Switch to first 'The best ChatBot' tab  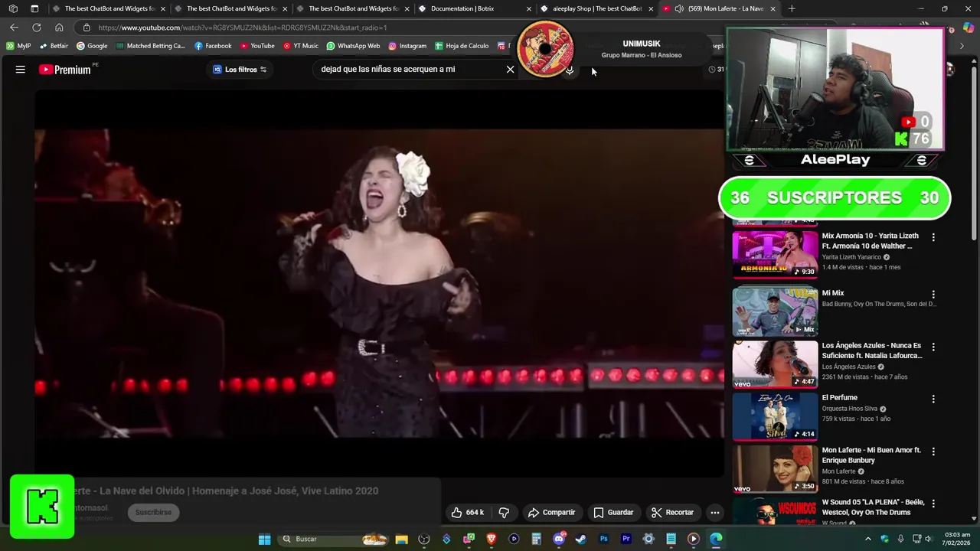point(109,8)
